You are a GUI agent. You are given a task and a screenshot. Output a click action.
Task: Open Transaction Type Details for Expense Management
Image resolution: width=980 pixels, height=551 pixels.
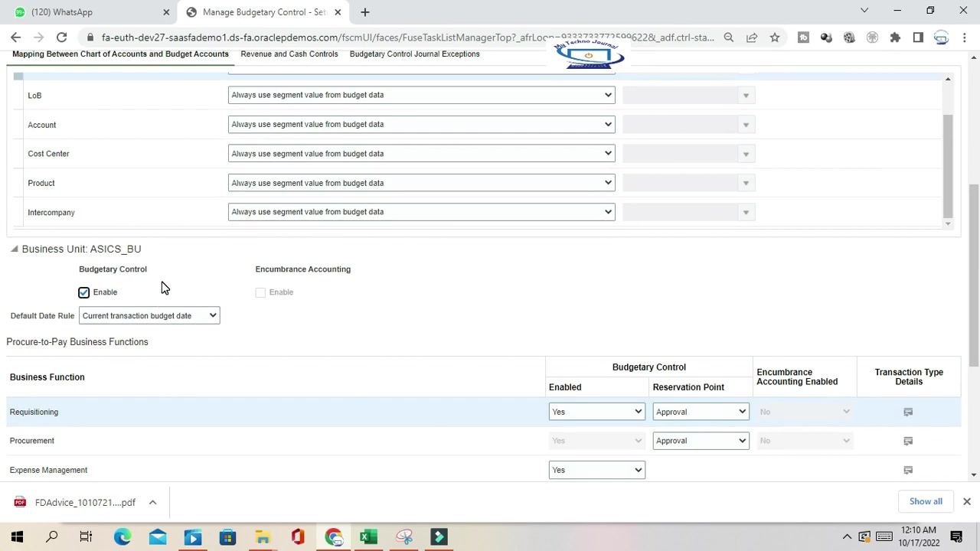[908, 470]
